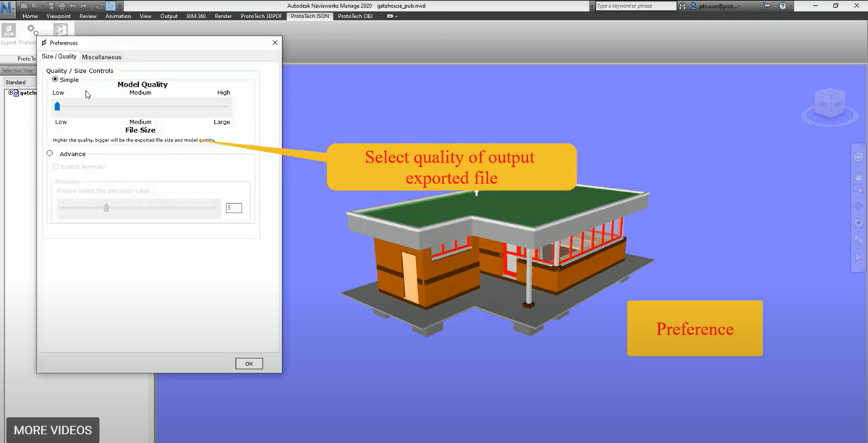Click the shopping cart icon

pos(766,6)
